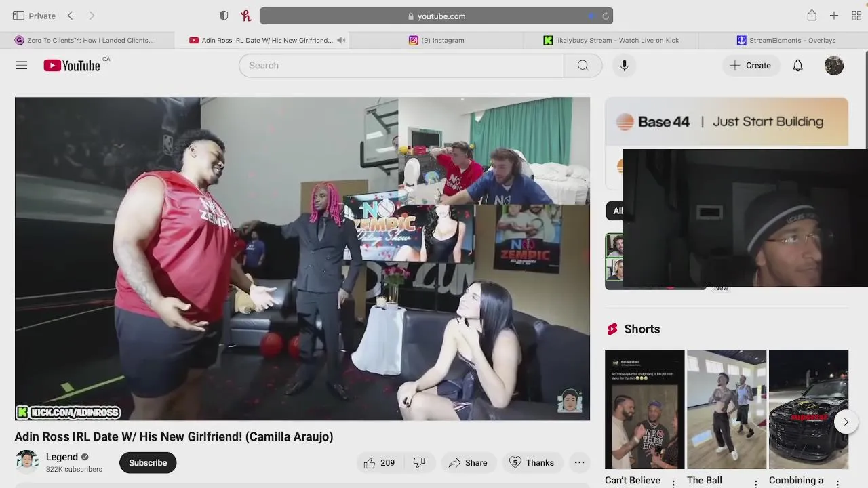Select the All filter chip
Image resolution: width=868 pixels, height=488 pixels.
(616, 211)
